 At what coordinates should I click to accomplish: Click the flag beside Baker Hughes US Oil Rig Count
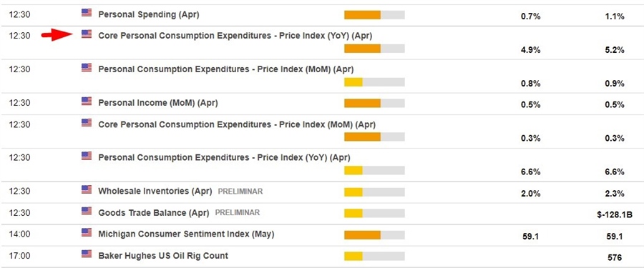87,254
